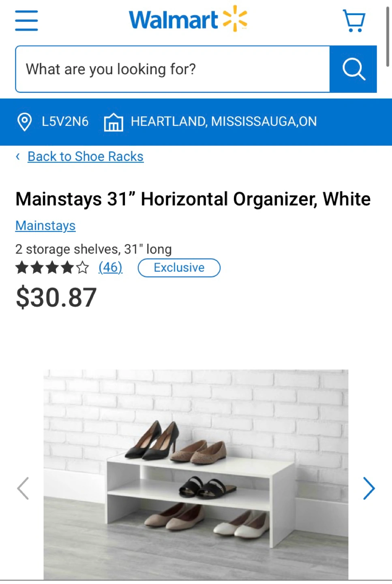
Task: Tap the Exclusive badge
Action: coord(179,268)
